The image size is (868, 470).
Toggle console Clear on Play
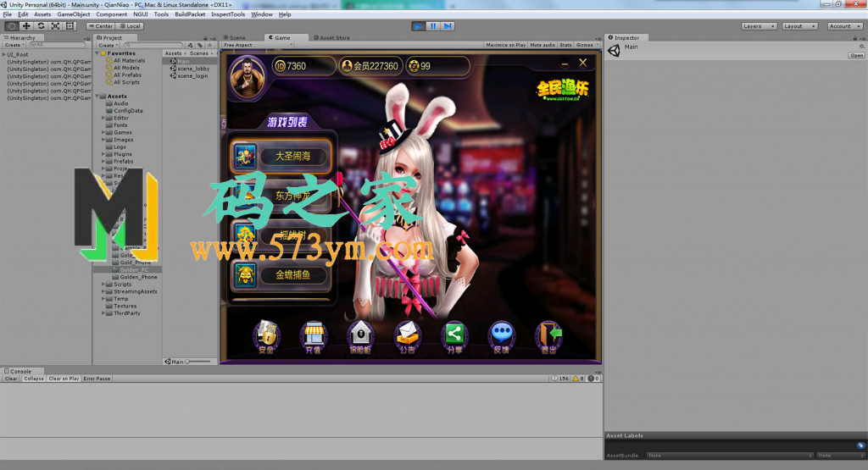click(x=64, y=379)
